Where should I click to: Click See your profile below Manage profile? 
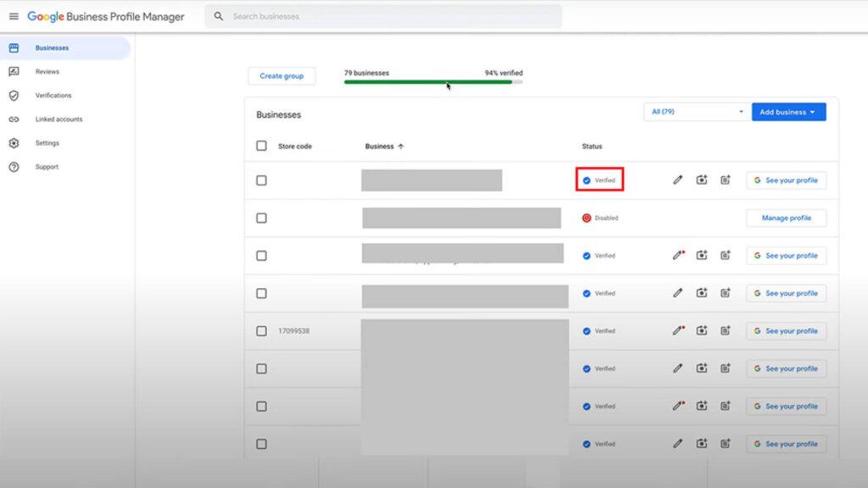click(x=786, y=256)
